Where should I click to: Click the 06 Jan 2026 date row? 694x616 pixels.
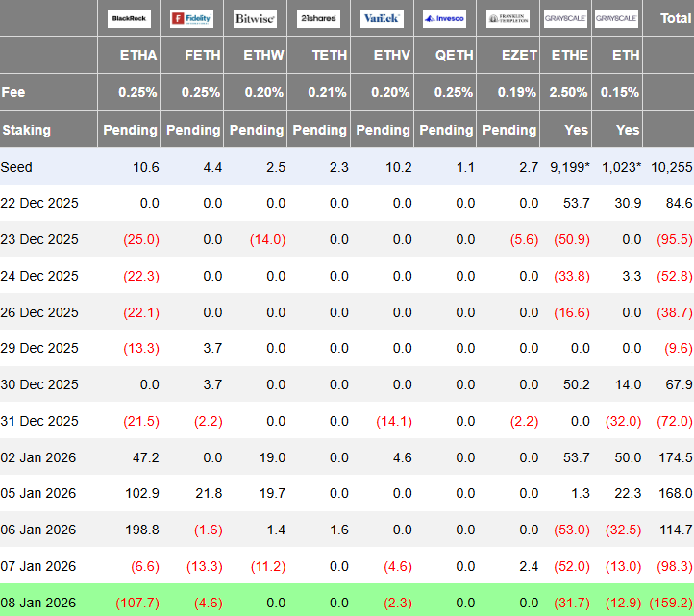[x=347, y=530]
